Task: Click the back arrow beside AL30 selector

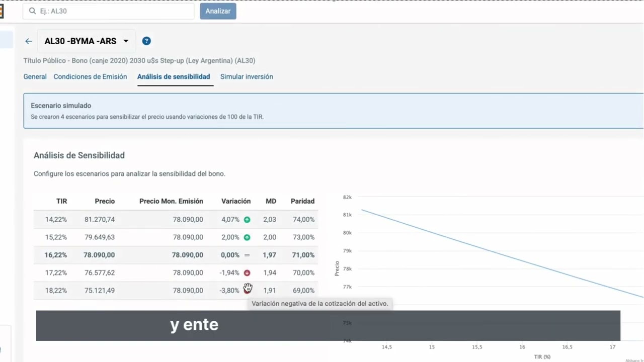Action: pos(29,41)
